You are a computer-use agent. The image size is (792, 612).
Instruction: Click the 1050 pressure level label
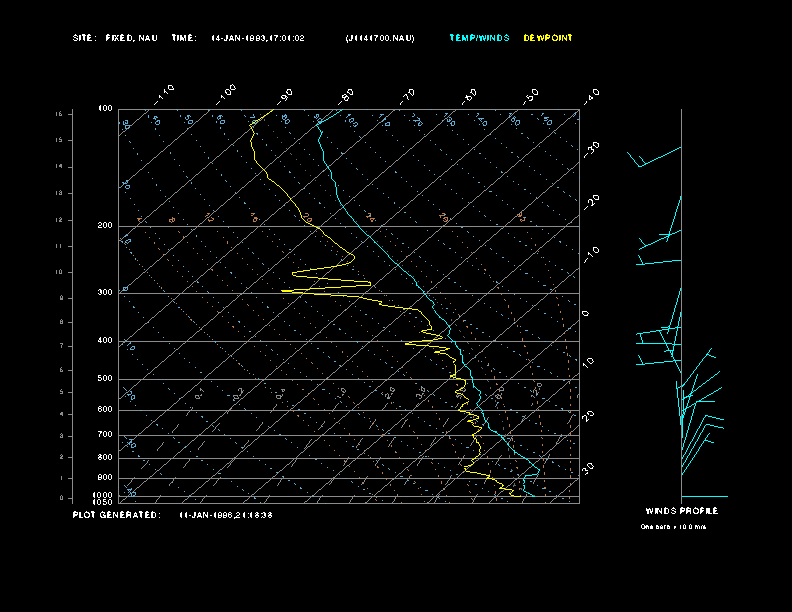[103, 502]
